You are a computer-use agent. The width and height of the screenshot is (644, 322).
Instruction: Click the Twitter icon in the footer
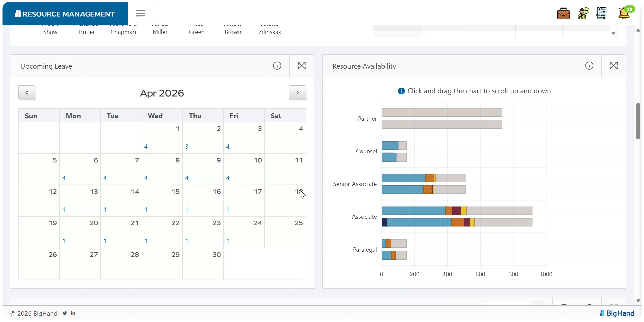pos(64,313)
